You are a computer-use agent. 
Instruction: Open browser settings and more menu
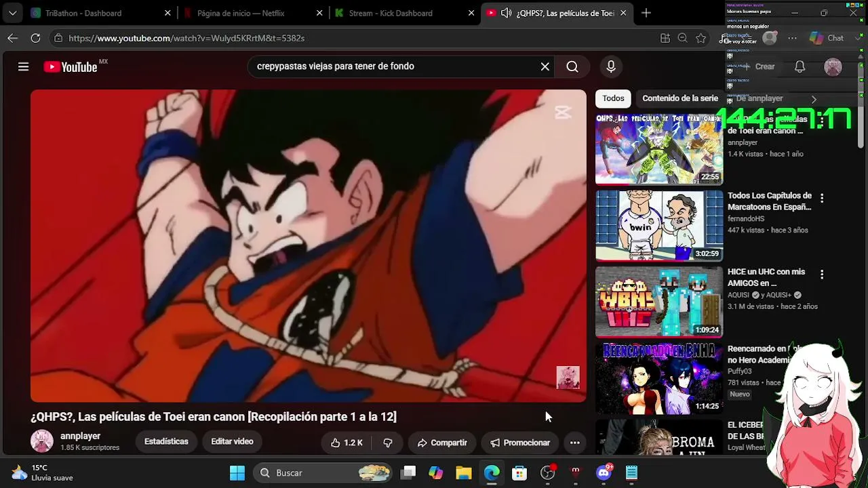click(x=792, y=38)
